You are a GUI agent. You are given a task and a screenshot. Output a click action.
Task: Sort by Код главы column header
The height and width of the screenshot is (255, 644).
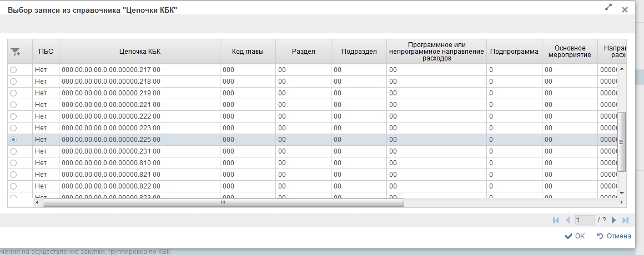[x=248, y=52]
